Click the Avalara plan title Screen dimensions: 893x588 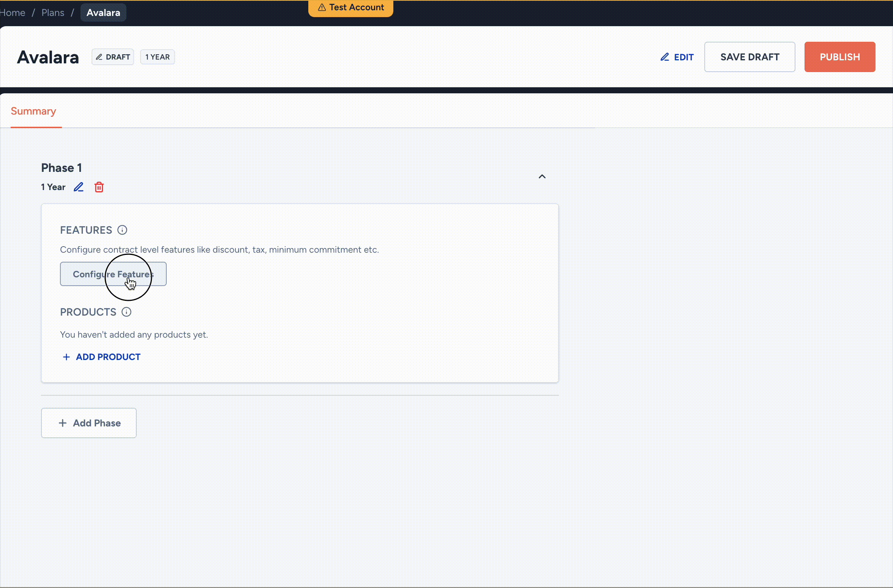click(x=48, y=57)
